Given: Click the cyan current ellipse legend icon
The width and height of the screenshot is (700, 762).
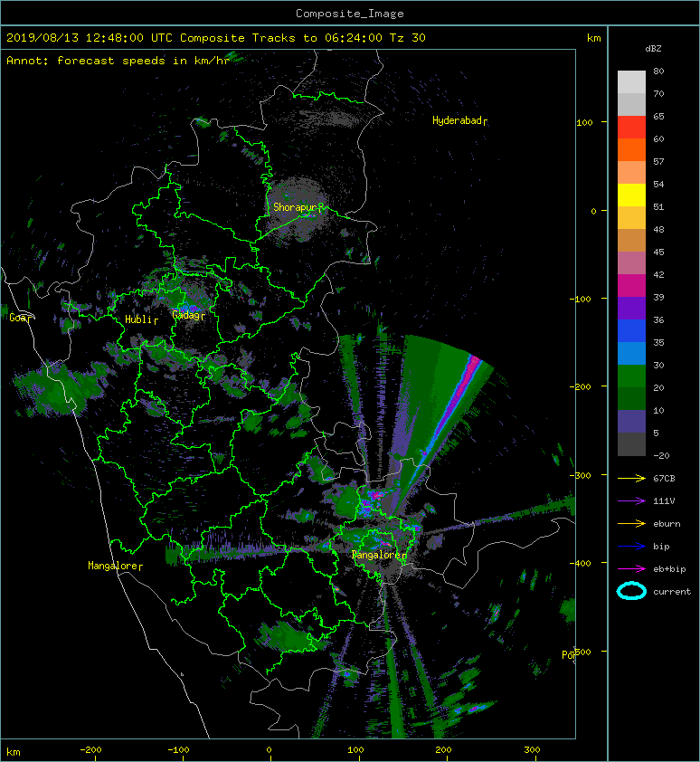Looking at the screenshot, I should point(631,591).
